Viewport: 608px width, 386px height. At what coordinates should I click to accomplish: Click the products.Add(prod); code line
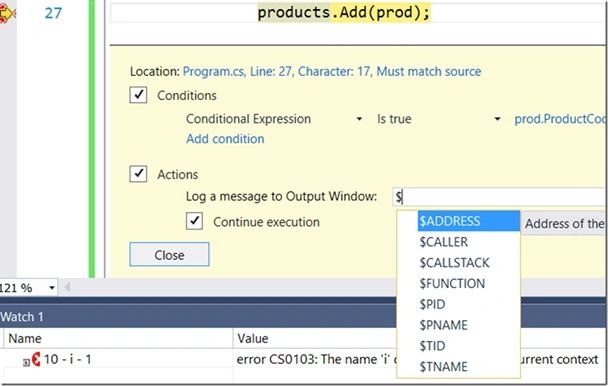344,12
